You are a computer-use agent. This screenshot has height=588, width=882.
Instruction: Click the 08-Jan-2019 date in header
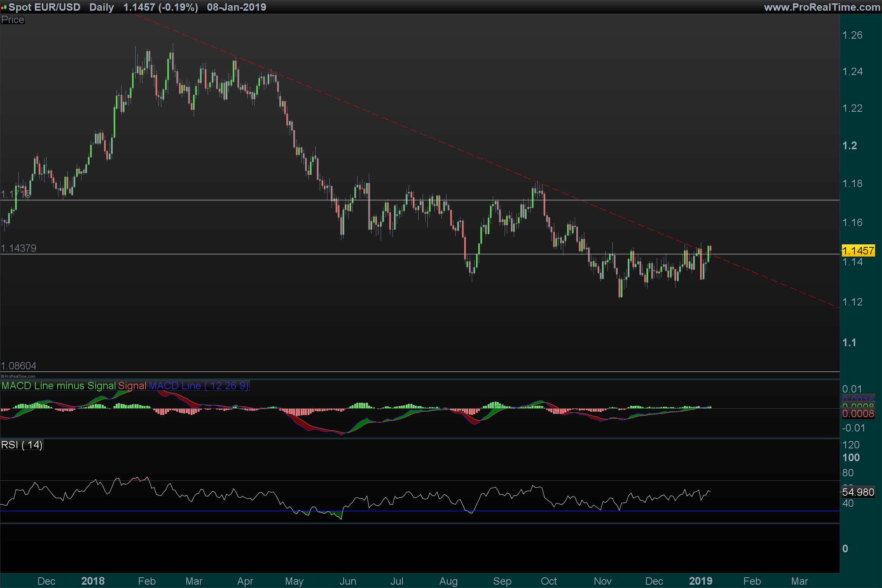pos(236,7)
